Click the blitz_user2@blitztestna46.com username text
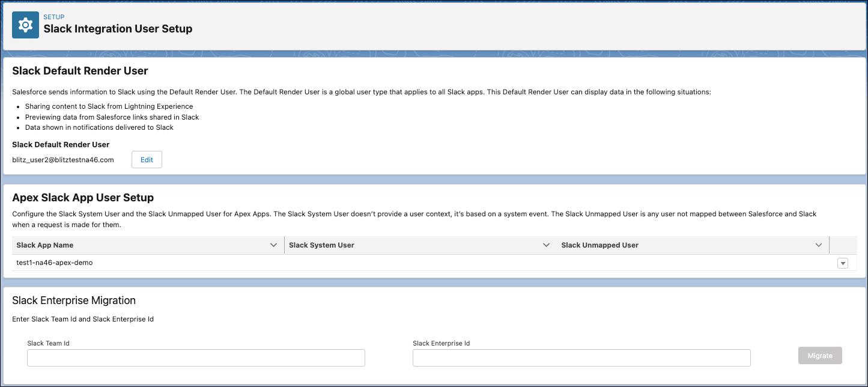Viewport: 868px width, 387px height. click(63, 160)
